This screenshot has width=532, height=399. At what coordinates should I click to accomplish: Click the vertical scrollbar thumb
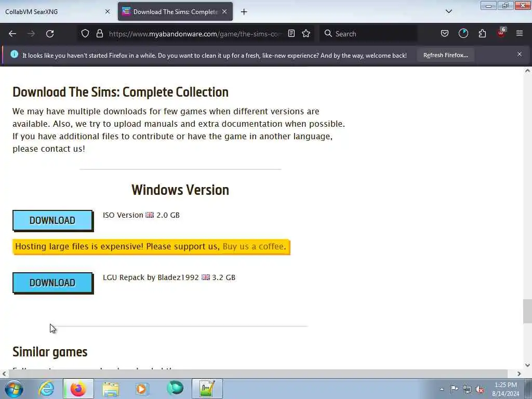click(x=527, y=311)
